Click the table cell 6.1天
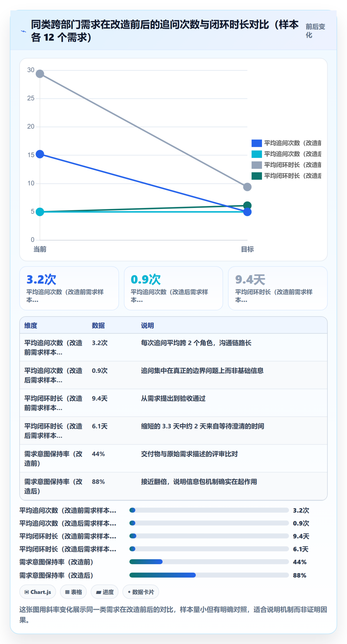The height and width of the screenshot is (644, 347). (100, 426)
